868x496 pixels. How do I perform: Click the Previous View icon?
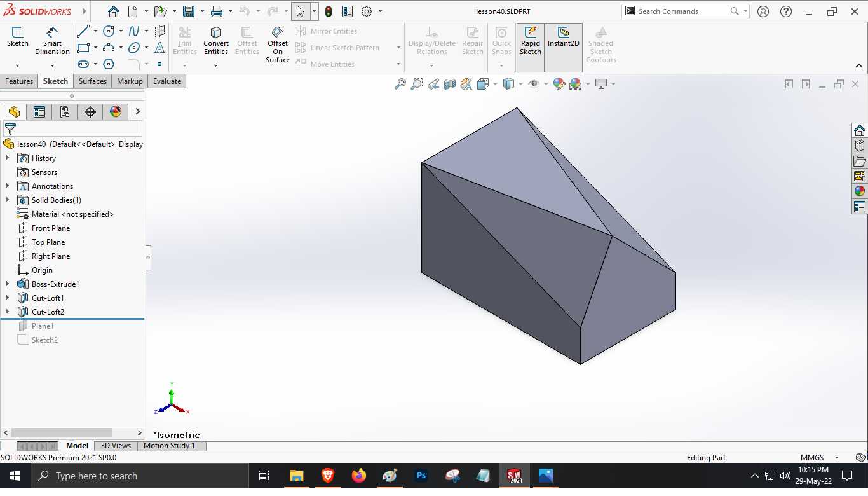(433, 84)
